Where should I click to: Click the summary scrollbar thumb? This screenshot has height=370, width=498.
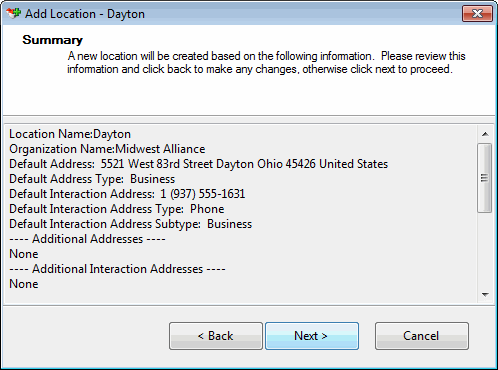pyautogui.click(x=485, y=178)
